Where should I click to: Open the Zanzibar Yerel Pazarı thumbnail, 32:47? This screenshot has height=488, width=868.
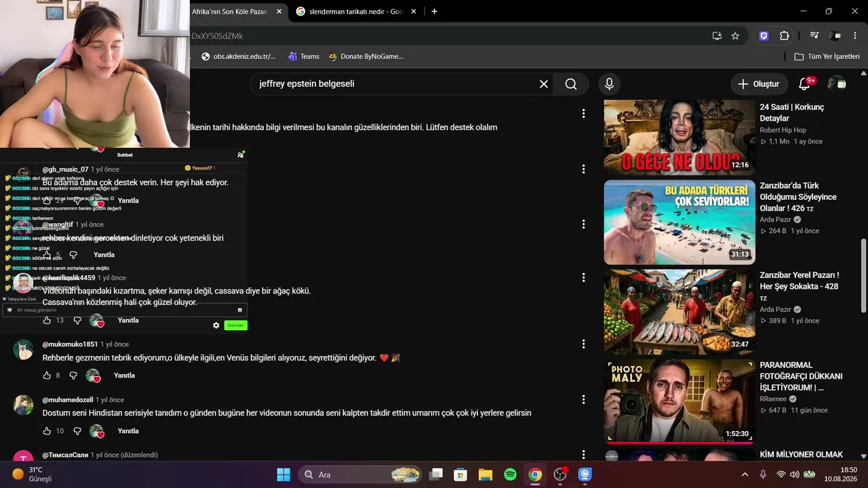[679, 312]
